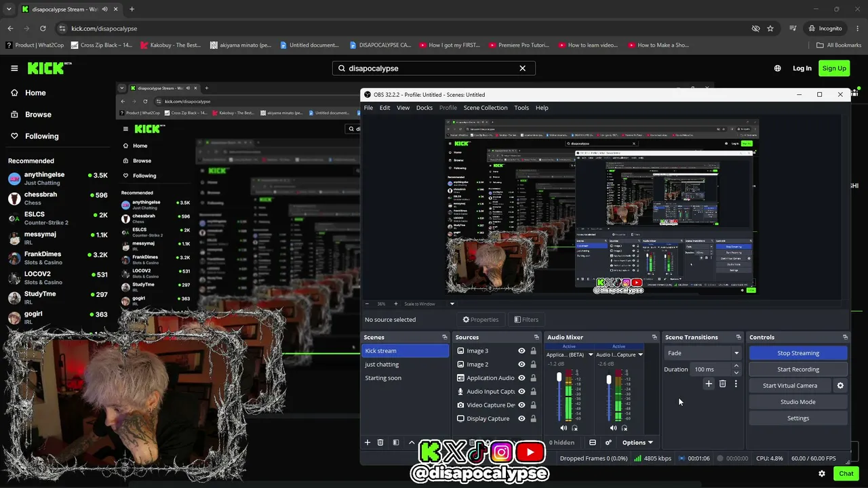Open the Scene Collection menu
The image size is (868, 488).
pos(486,108)
